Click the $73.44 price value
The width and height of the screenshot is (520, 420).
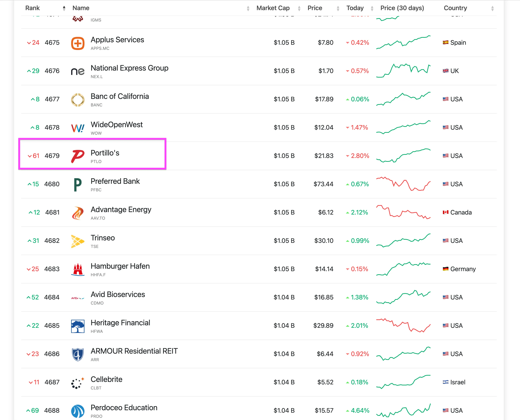[x=323, y=184]
